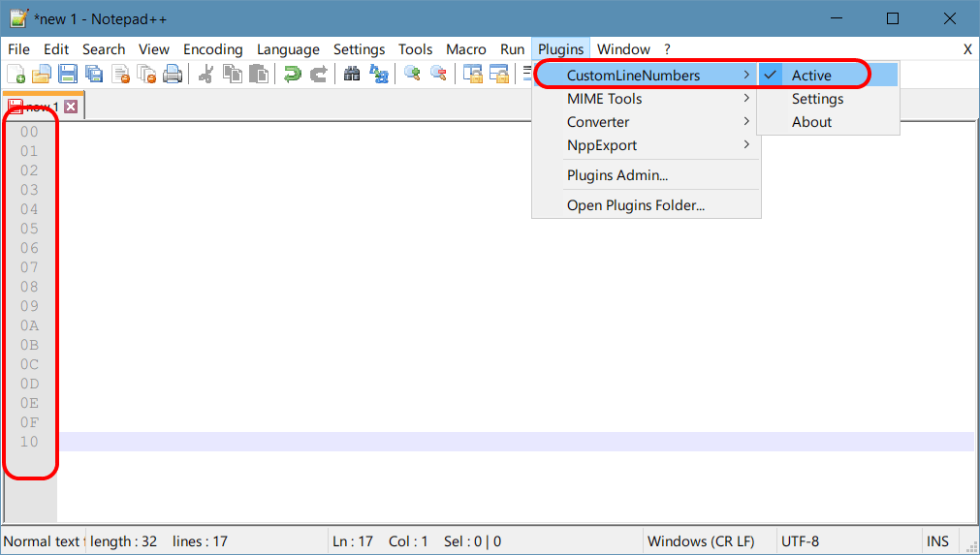980x555 pixels.
Task: Click the Normal text file status label
Action: [x=44, y=541]
